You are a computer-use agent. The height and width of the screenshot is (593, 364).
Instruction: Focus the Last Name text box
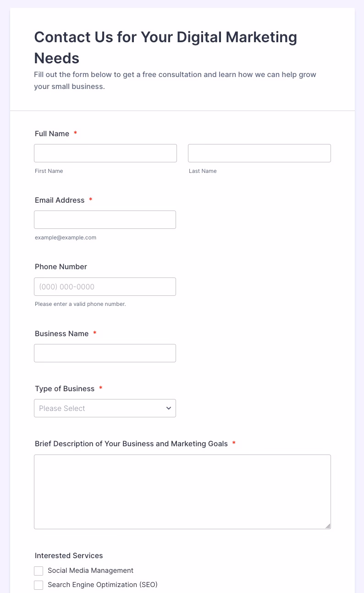pyautogui.click(x=259, y=153)
